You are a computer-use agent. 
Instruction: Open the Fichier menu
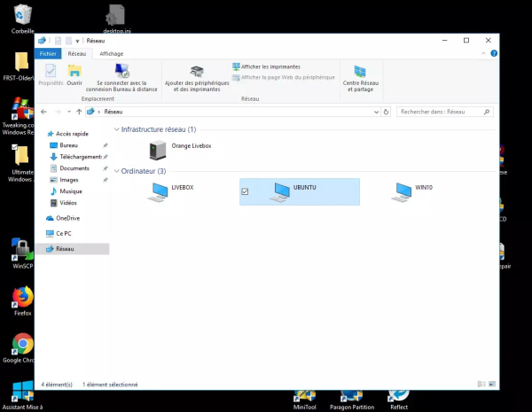[48, 53]
